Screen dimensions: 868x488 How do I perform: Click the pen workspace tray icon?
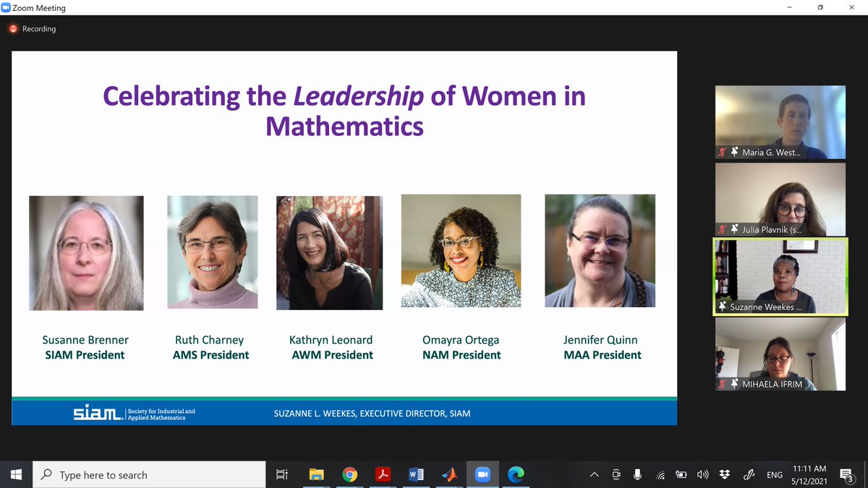pyautogui.click(x=749, y=475)
